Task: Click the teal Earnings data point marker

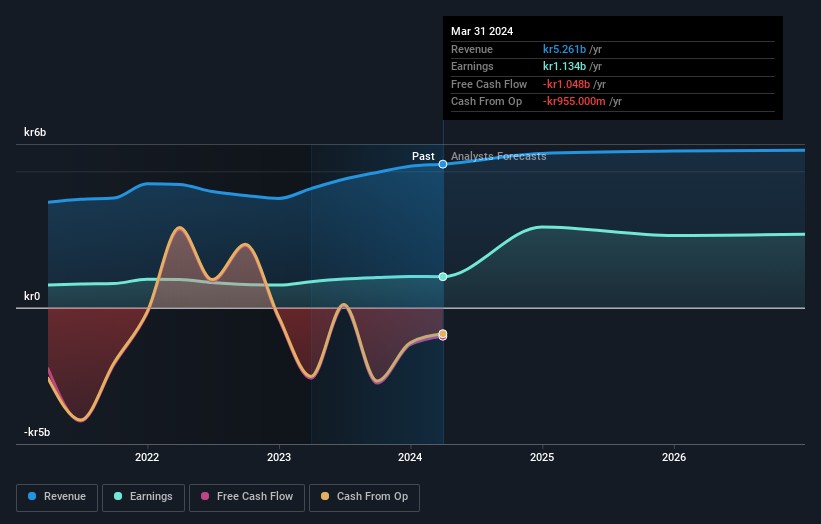Action: click(x=443, y=277)
